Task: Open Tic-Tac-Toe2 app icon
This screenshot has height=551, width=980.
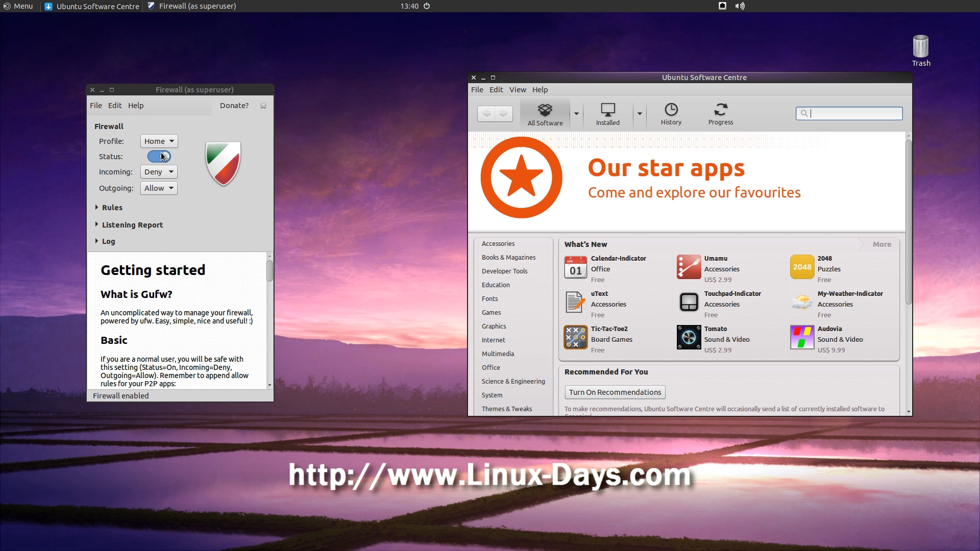Action: point(575,338)
